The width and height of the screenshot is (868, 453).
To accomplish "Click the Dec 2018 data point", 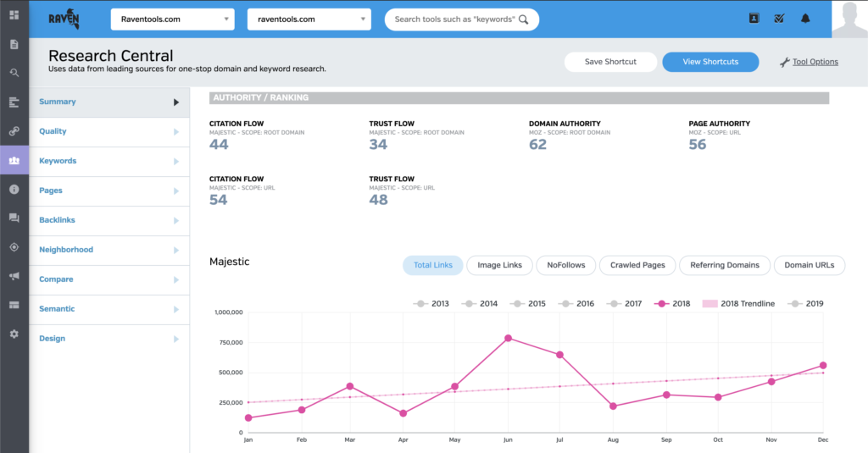I will click(x=823, y=366).
